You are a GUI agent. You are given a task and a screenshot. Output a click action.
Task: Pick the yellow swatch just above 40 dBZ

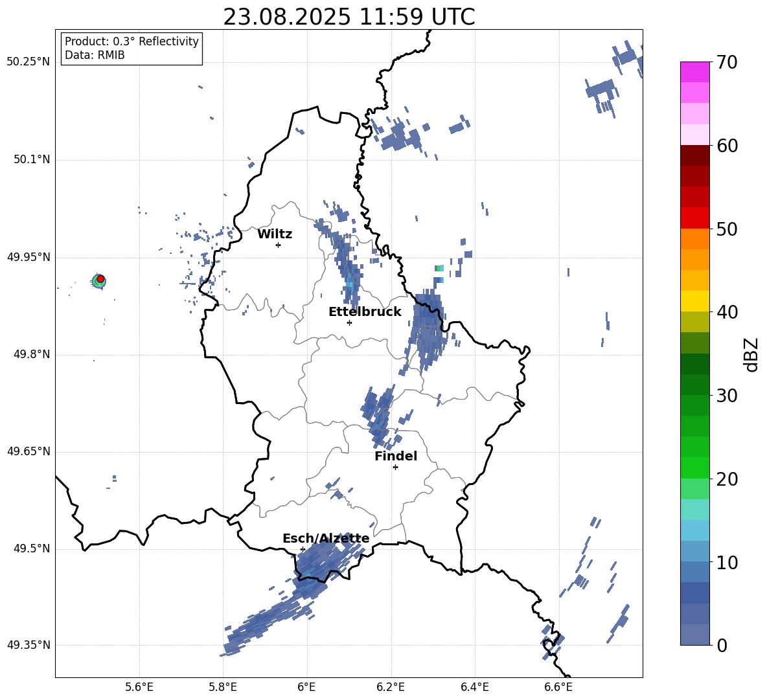pyautogui.click(x=694, y=301)
